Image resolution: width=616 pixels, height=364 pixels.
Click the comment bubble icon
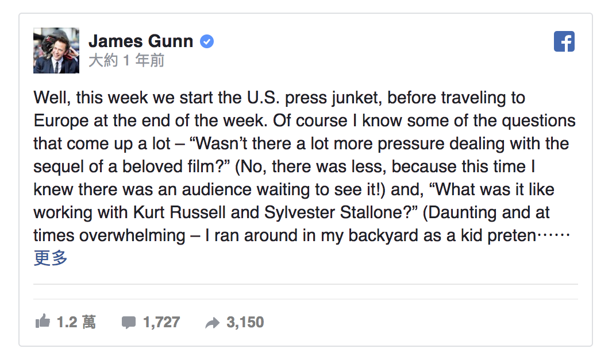pyautogui.click(x=129, y=322)
